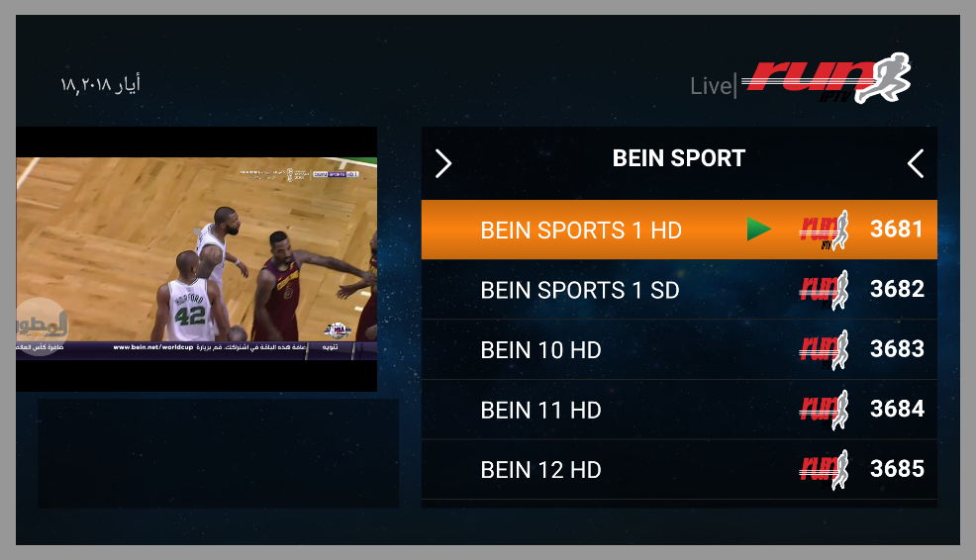Screen dimensions: 976x560
Task: Click the run logo beside channel 3684
Action: click(x=825, y=410)
